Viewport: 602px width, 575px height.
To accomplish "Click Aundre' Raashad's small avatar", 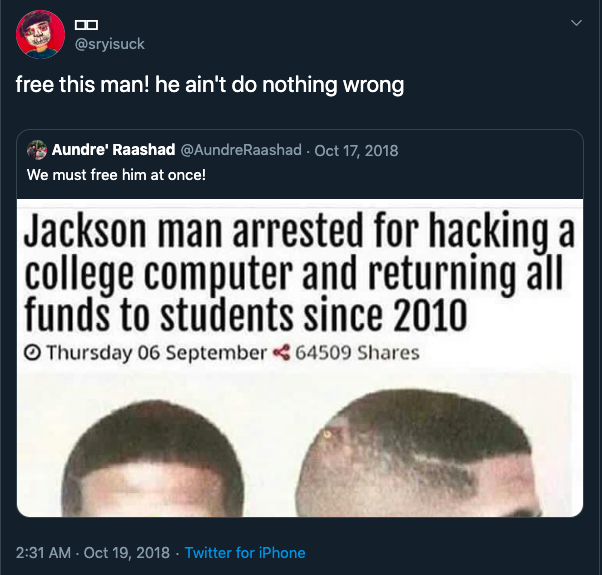I will (37, 150).
